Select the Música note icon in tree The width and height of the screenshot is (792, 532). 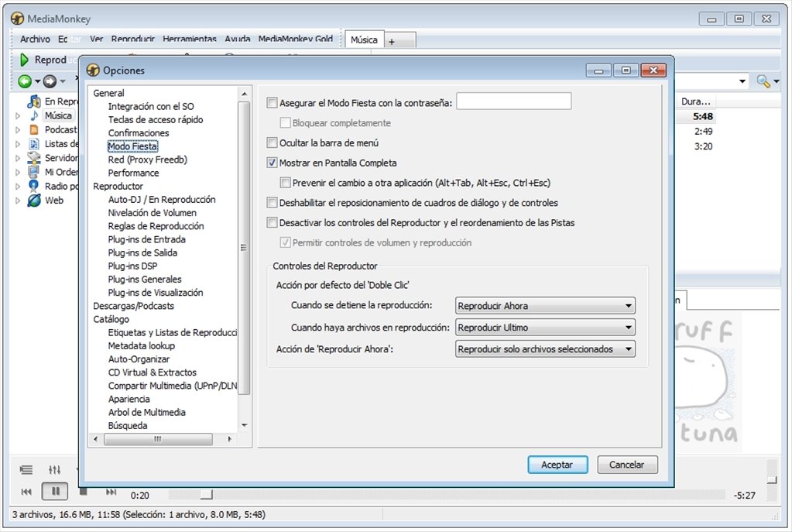click(34, 115)
